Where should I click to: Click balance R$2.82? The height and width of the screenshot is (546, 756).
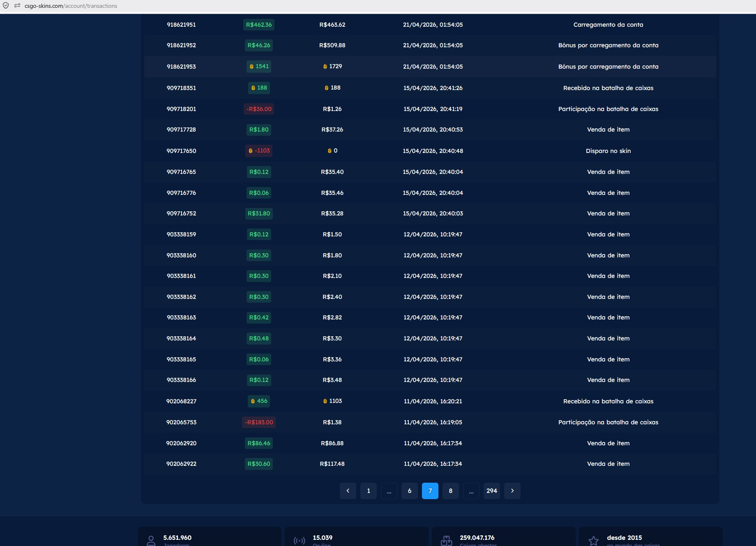pos(332,317)
